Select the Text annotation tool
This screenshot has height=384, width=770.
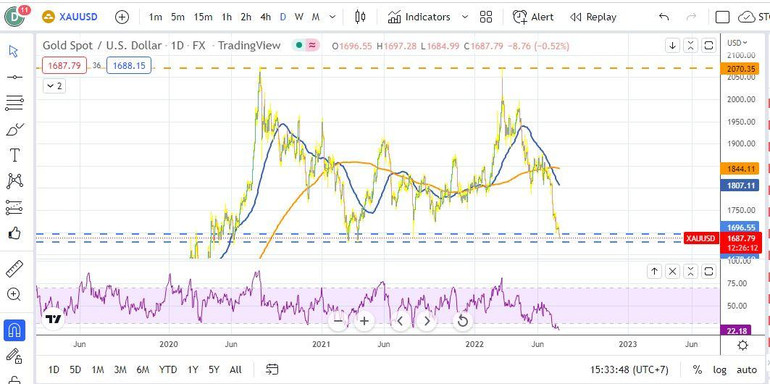pos(15,156)
